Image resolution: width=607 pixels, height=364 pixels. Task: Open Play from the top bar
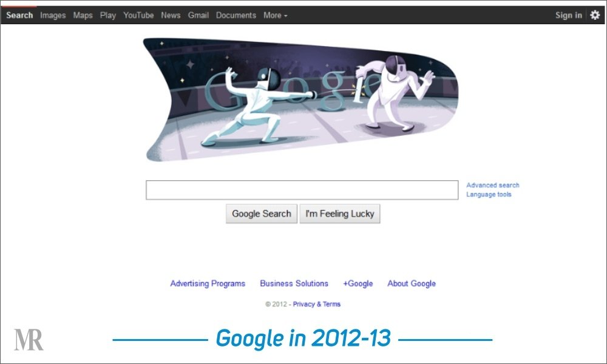click(x=107, y=16)
